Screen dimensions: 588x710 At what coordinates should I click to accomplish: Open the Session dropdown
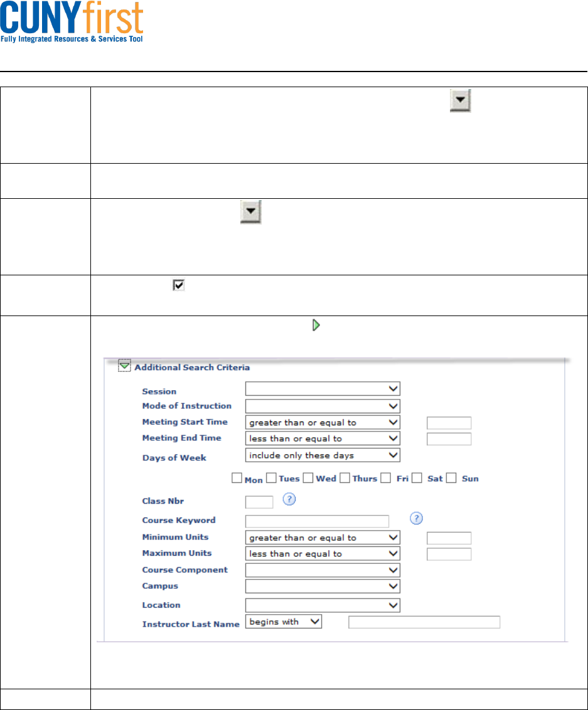tap(323, 388)
